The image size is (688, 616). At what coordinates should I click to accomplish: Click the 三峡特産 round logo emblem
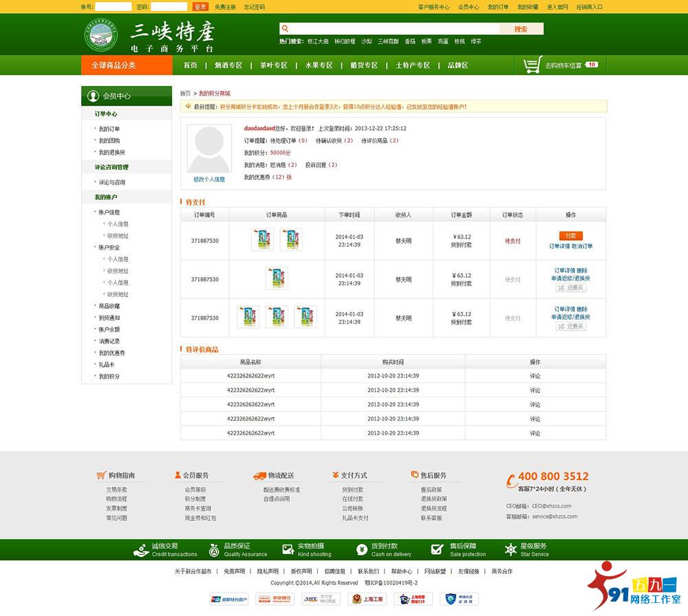click(101, 37)
